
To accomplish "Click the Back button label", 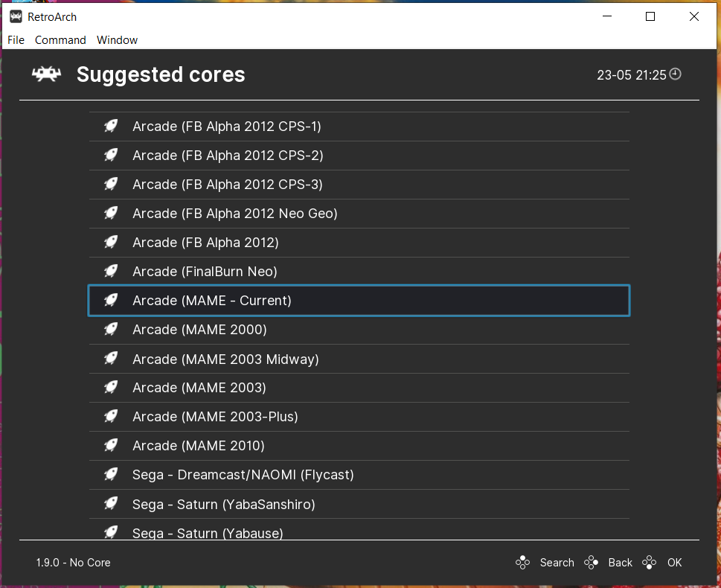I will pyautogui.click(x=621, y=563).
